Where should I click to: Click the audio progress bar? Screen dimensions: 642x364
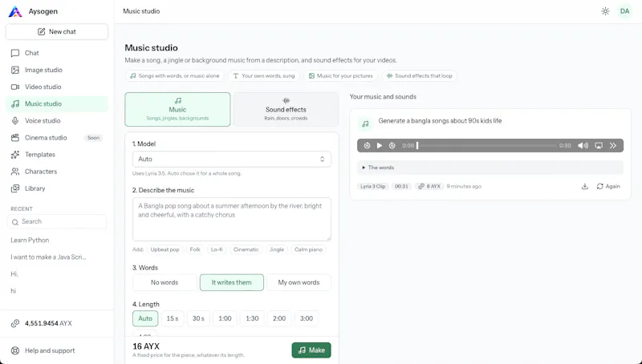(x=487, y=146)
